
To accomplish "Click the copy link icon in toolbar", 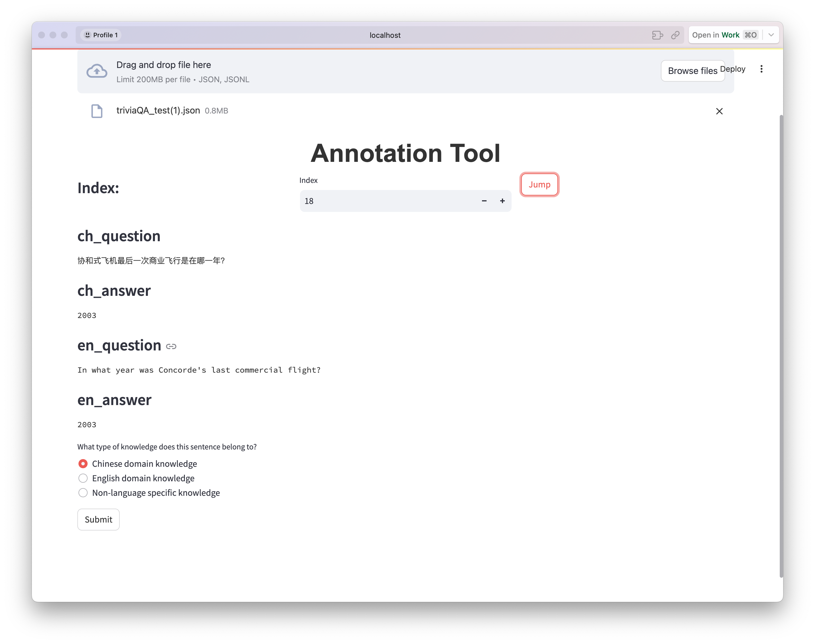I will 675,35.
